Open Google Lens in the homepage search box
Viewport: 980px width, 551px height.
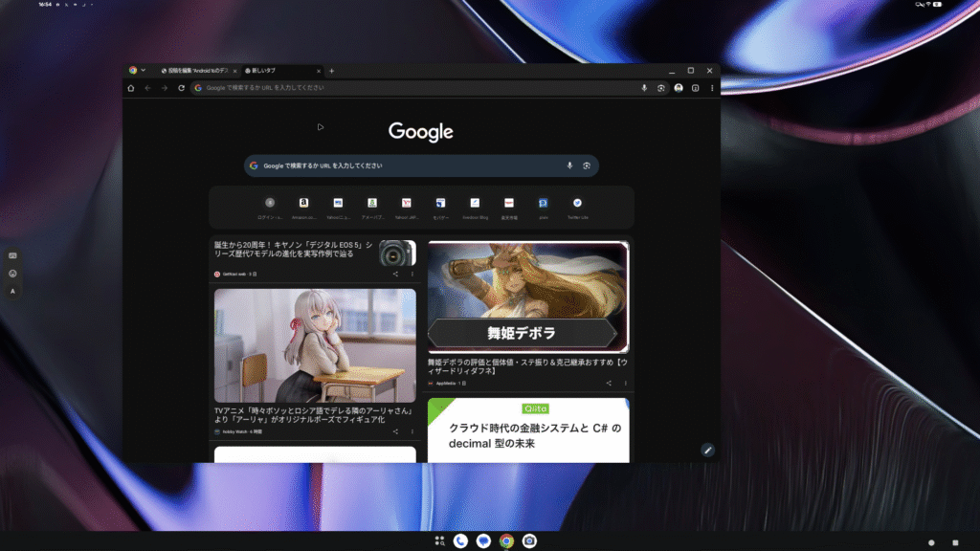(x=587, y=165)
